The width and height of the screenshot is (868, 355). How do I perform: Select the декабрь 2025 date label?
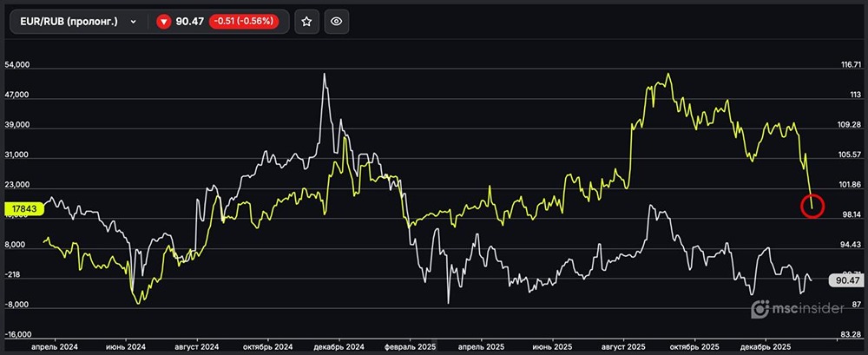[765, 346]
